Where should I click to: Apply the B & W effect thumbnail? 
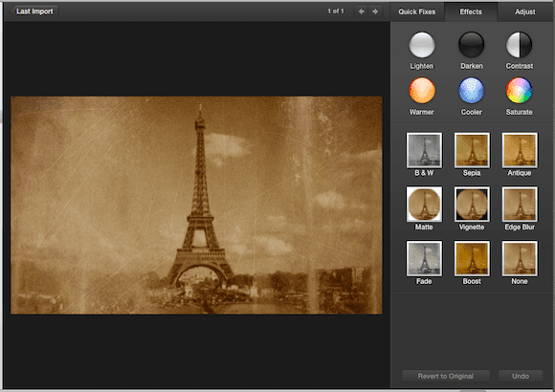424,150
